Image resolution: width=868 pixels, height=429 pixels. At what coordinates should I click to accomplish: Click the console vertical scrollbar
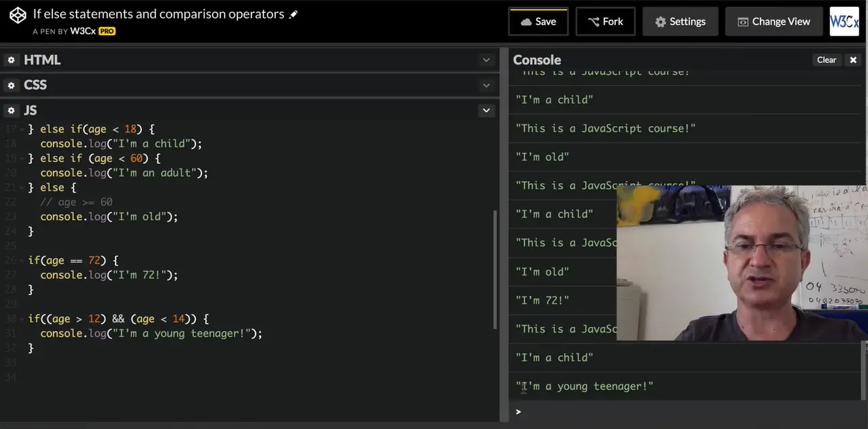click(x=865, y=370)
